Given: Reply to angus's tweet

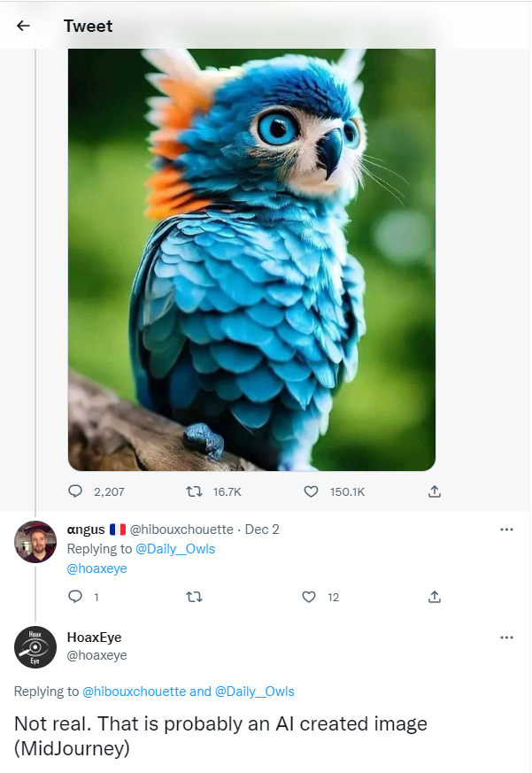Looking at the screenshot, I should pyautogui.click(x=76, y=597).
